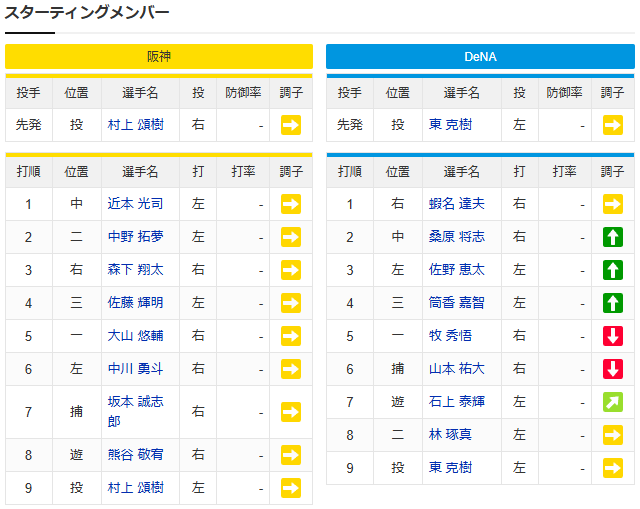Open player link 中川 勇斗

pyautogui.click(x=136, y=369)
